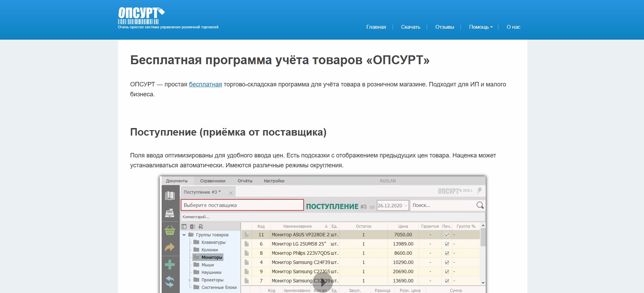Click the open book catalog sidebar icon

170,196
